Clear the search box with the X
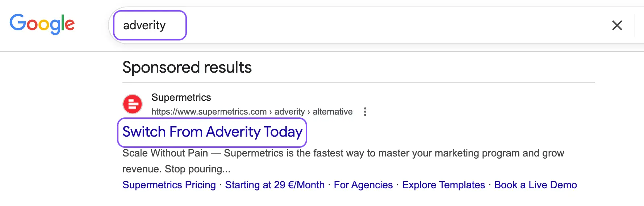Viewport: 644px width, 206px height. pos(617,25)
